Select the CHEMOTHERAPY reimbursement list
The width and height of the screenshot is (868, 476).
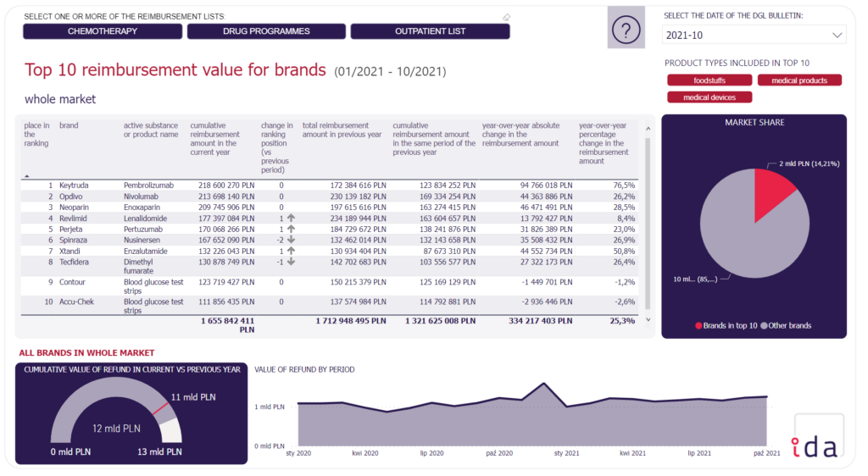103,31
